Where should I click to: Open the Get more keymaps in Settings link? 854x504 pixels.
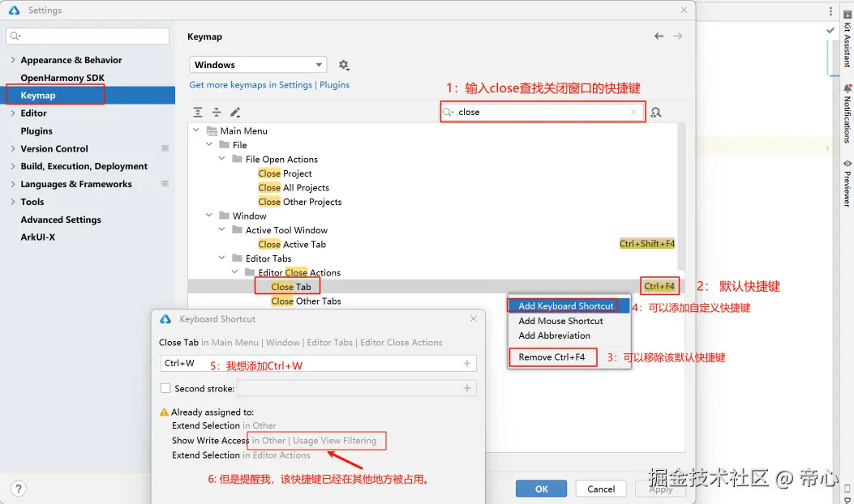(251, 85)
